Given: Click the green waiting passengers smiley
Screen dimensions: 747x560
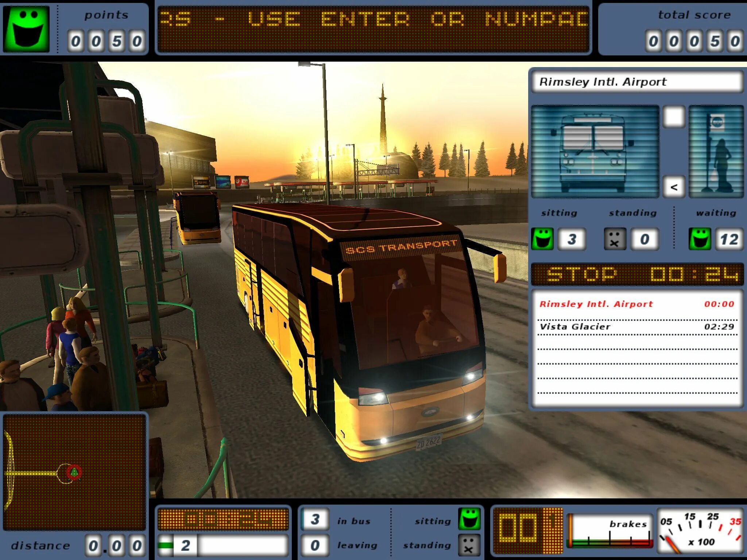Looking at the screenshot, I should coord(700,239).
